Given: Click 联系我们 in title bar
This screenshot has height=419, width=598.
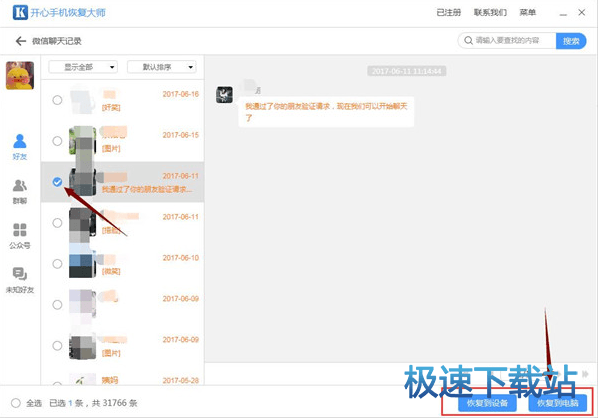Looking at the screenshot, I should [x=490, y=13].
